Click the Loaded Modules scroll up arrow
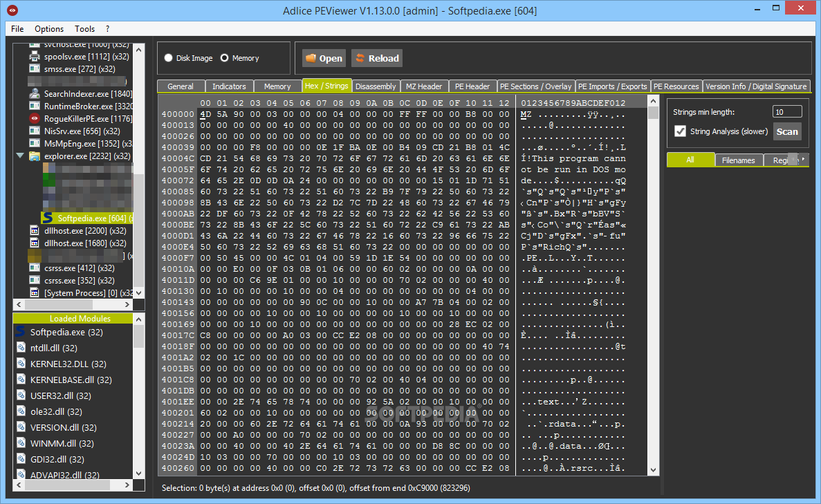Screen dimensions: 821x504 point(139,319)
